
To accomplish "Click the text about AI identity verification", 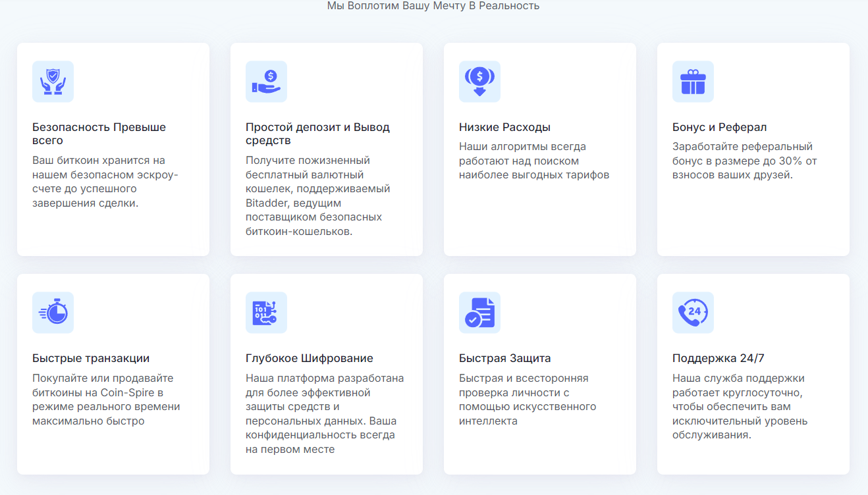I will pyautogui.click(x=528, y=400).
